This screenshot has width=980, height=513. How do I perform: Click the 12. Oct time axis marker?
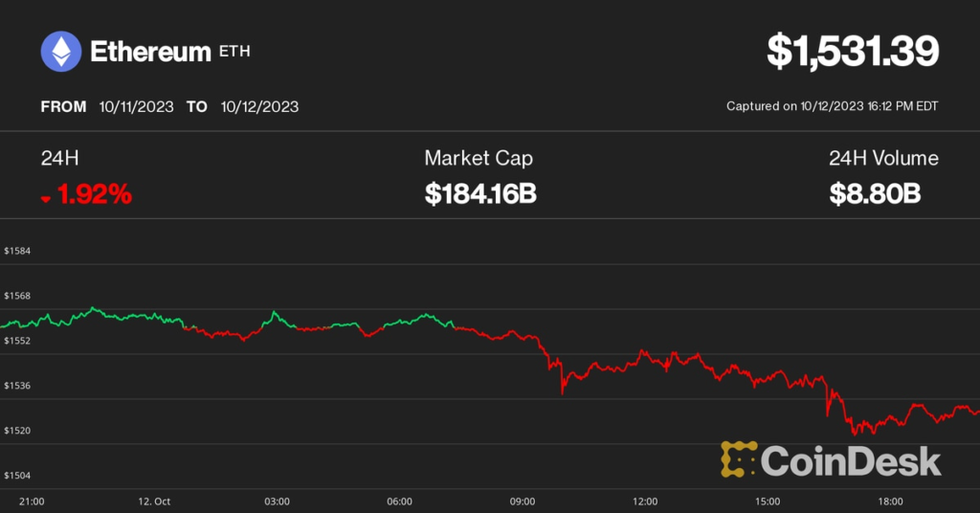coord(153,501)
